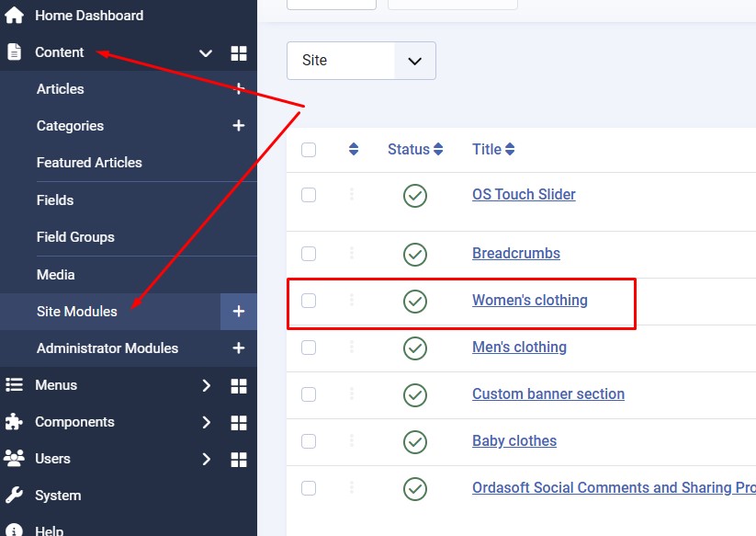This screenshot has height=536, width=756.
Task: Collapse the Content menu chevron
Action: 206,53
